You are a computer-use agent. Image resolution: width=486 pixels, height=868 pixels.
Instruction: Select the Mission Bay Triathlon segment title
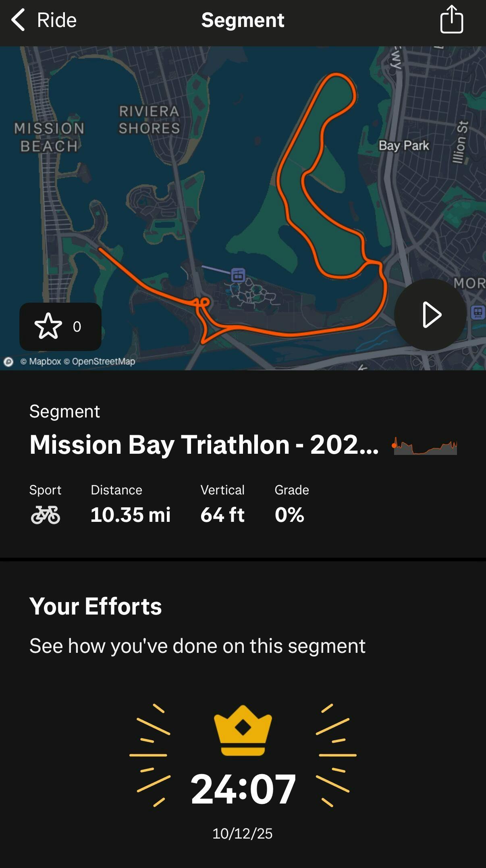point(204,445)
